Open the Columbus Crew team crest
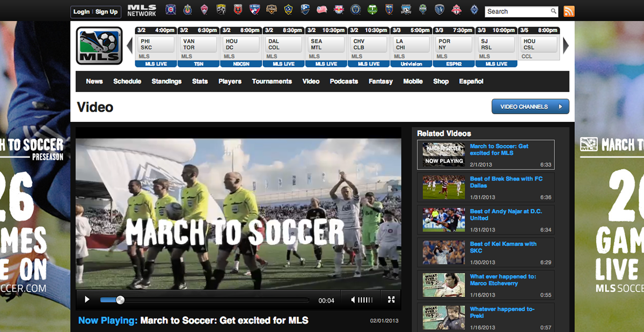The width and height of the screenshot is (644, 332). 221,9
